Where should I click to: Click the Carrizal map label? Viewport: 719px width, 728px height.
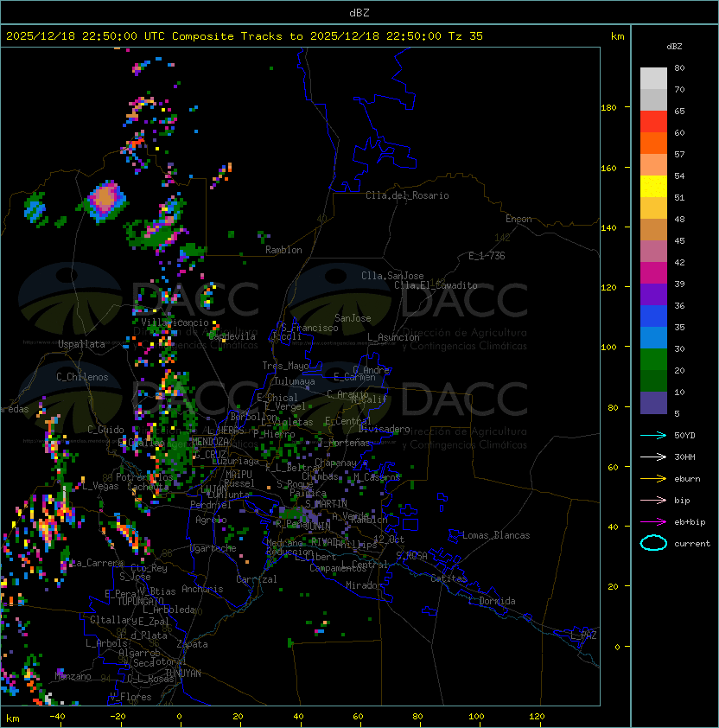point(256,579)
